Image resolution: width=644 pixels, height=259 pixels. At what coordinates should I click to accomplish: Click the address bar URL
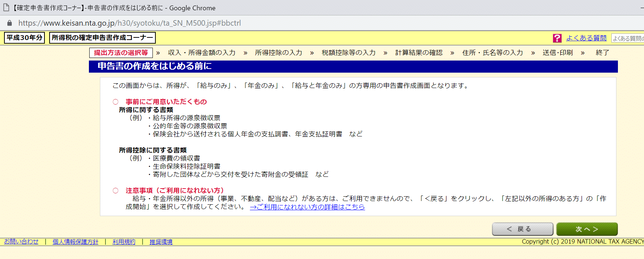pyautogui.click(x=130, y=23)
